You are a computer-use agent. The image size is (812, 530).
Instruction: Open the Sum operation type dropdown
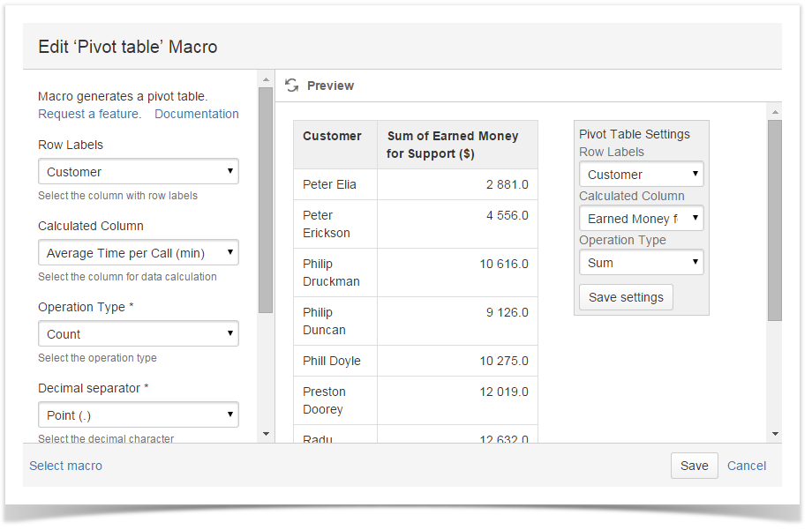click(x=641, y=263)
